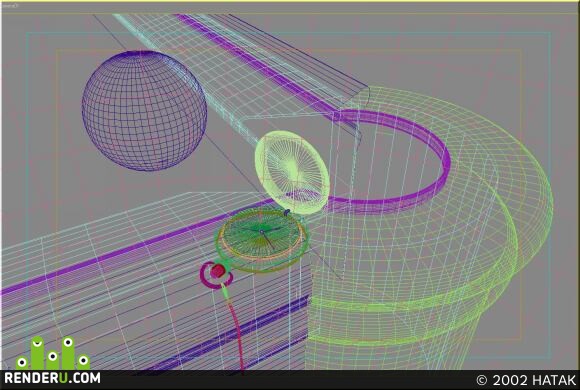This screenshot has width=580, height=390.
Task: Click the green monster mascot logo
Action: [53, 353]
